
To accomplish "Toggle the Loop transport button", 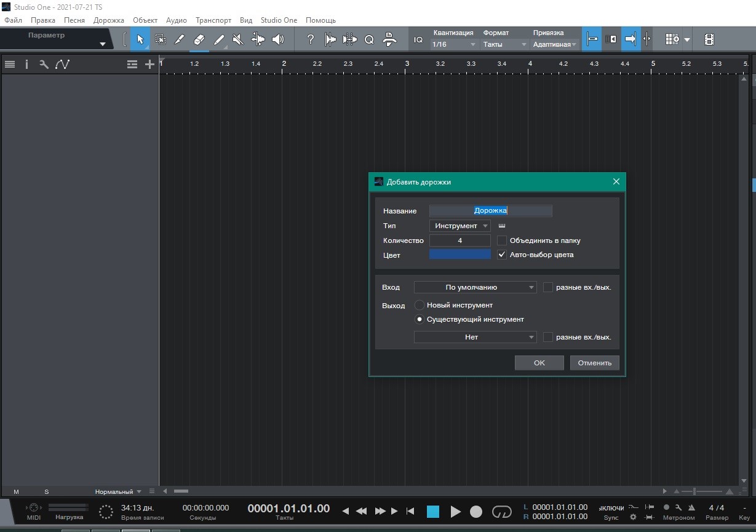I will point(502,511).
